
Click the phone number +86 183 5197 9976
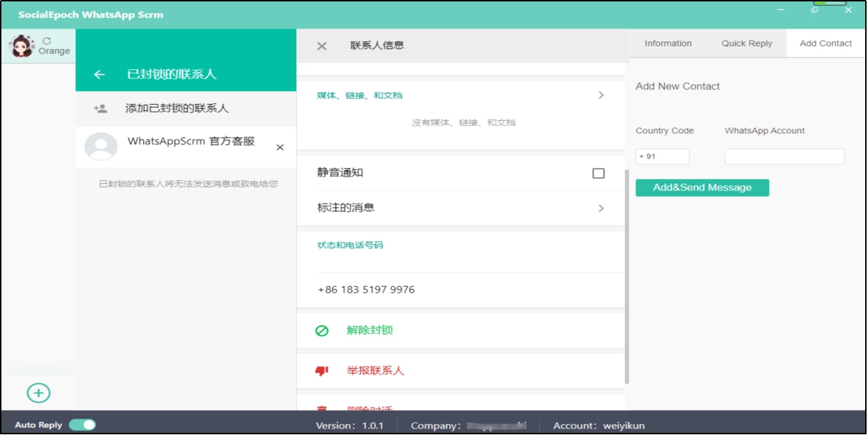point(366,290)
